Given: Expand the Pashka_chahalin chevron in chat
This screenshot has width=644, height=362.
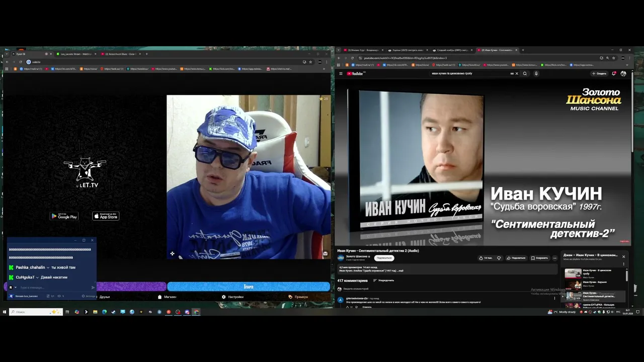Looking at the screenshot, I should [48, 267].
